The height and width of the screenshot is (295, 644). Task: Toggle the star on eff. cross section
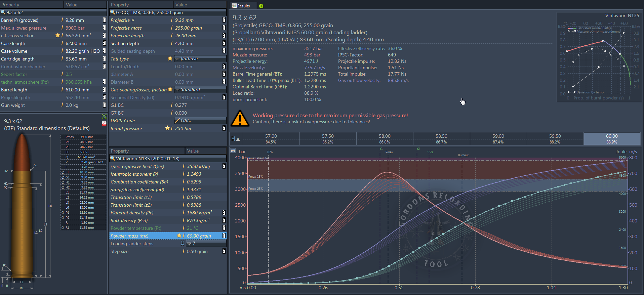(x=58, y=36)
